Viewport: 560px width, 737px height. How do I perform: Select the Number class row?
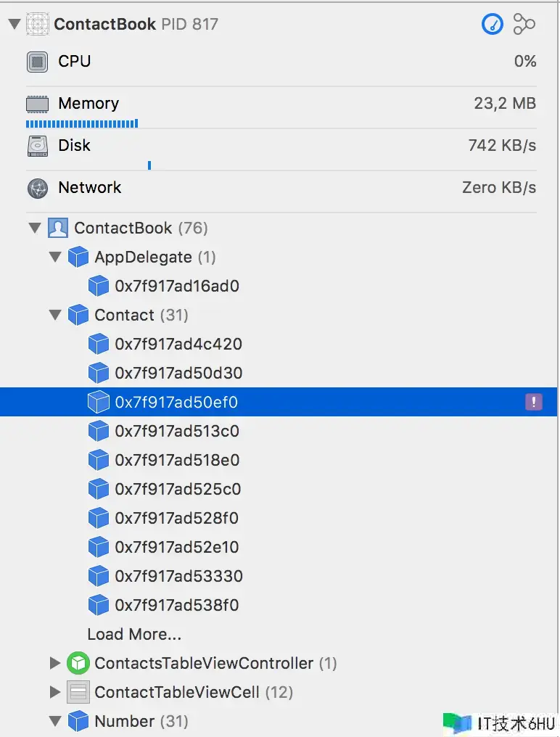(x=125, y=721)
